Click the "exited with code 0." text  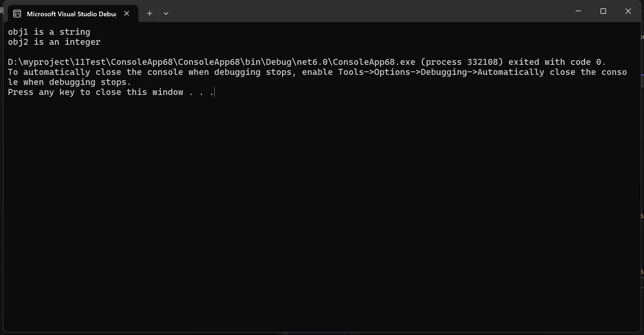[557, 62]
